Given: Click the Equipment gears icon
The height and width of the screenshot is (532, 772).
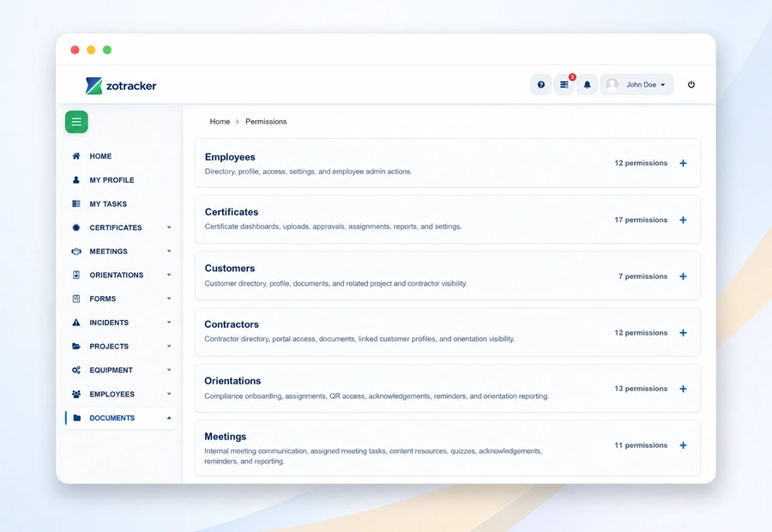Looking at the screenshot, I should (75, 370).
